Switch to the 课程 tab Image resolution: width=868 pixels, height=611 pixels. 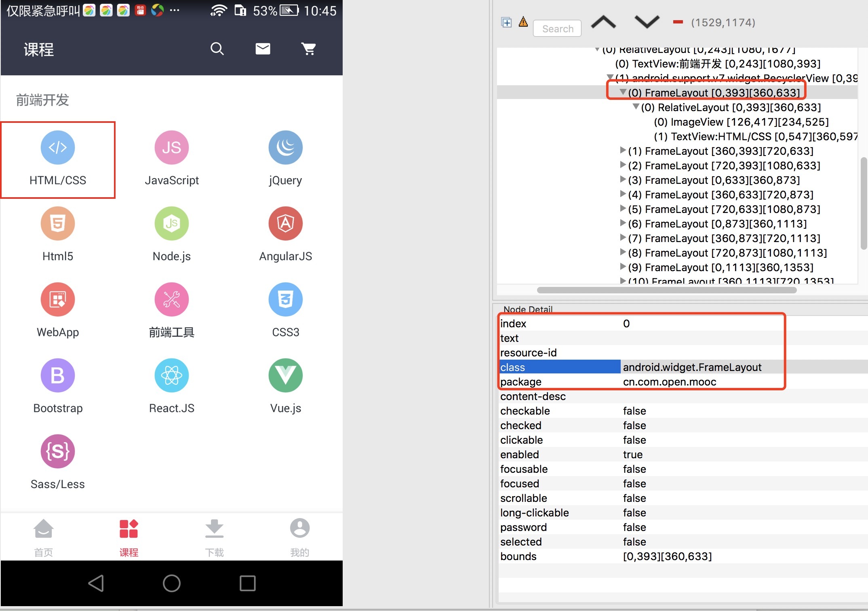tap(129, 538)
